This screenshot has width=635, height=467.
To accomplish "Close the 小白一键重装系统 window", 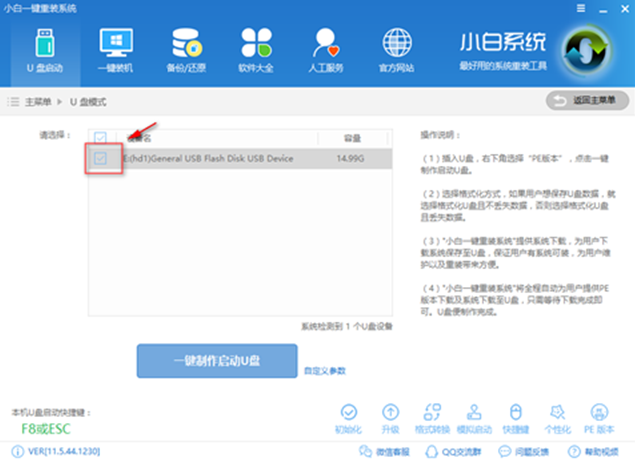I will coord(625,9).
